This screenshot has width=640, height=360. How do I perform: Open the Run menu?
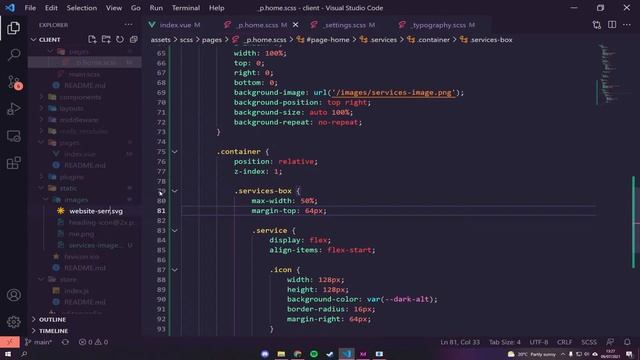pos(156,8)
